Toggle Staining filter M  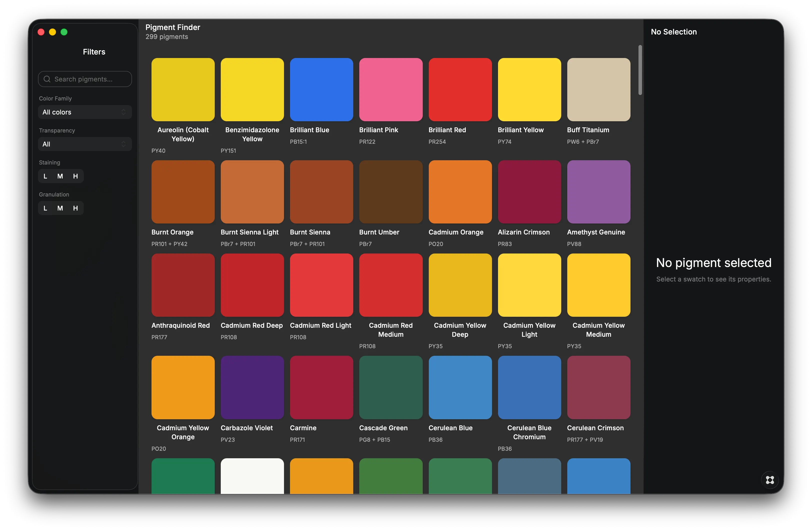tap(60, 176)
